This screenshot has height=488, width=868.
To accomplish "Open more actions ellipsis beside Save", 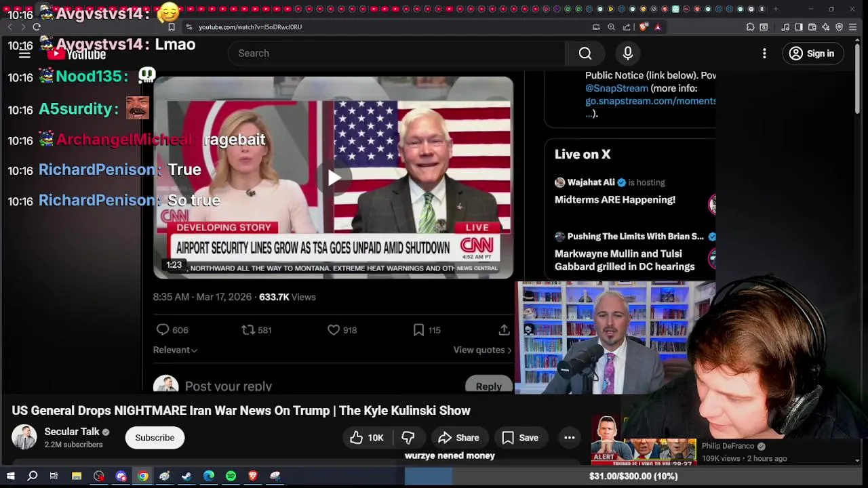I will click(x=570, y=438).
